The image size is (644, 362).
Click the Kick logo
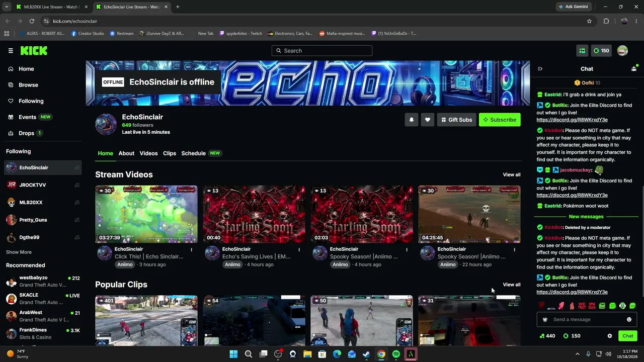click(34, 51)
